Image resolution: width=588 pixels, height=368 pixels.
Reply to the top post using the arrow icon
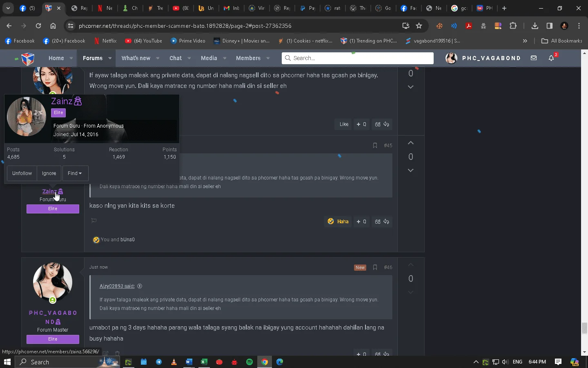pyautogui.click(x=386, y=124)
